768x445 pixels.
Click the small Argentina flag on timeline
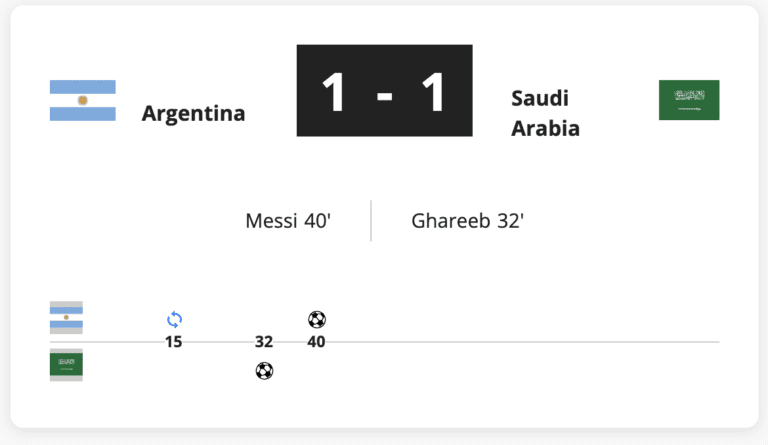pos(66,317)
